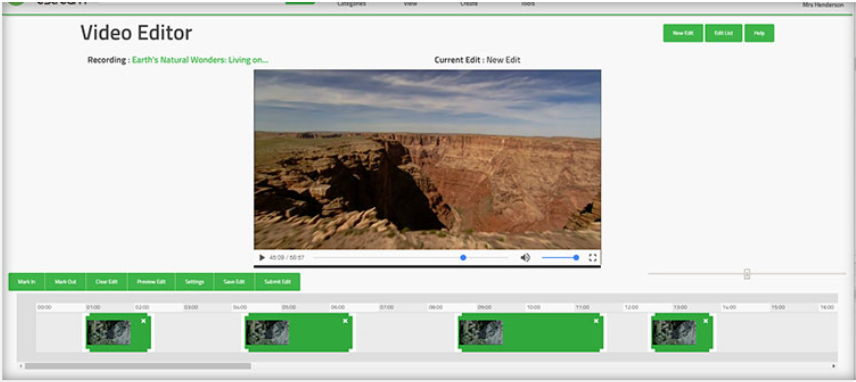Mute audio via the speaker icon
This screenshot has width=856, height=382.
point(525,258)
